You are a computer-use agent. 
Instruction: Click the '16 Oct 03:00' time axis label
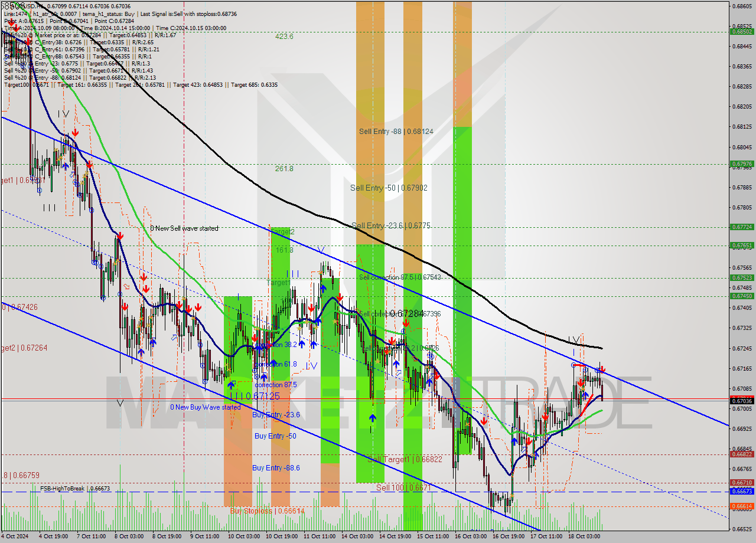pyautogui.click(x=471, y=537)
